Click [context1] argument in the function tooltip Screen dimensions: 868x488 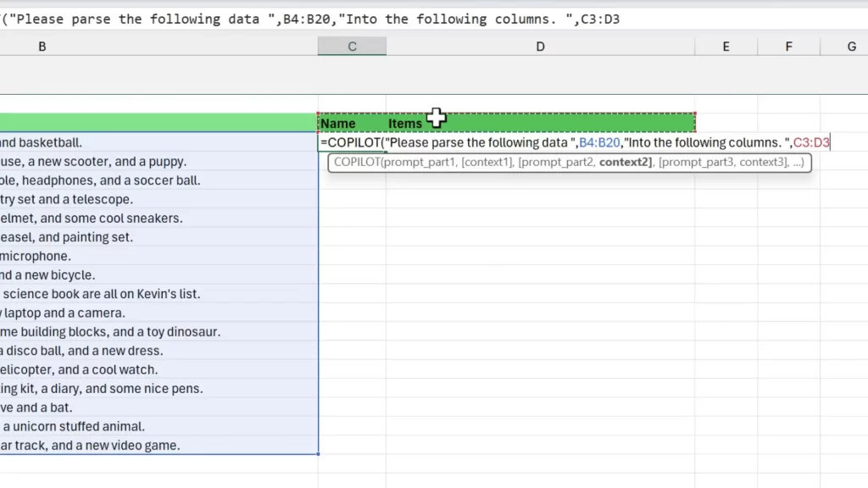click(x=488, y=162)
